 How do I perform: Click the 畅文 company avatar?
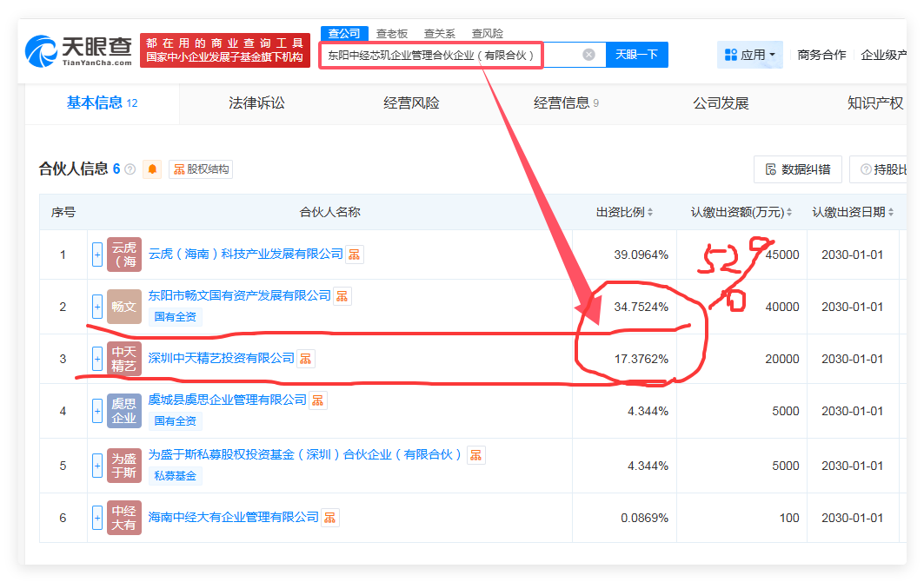tap(124, 307)
